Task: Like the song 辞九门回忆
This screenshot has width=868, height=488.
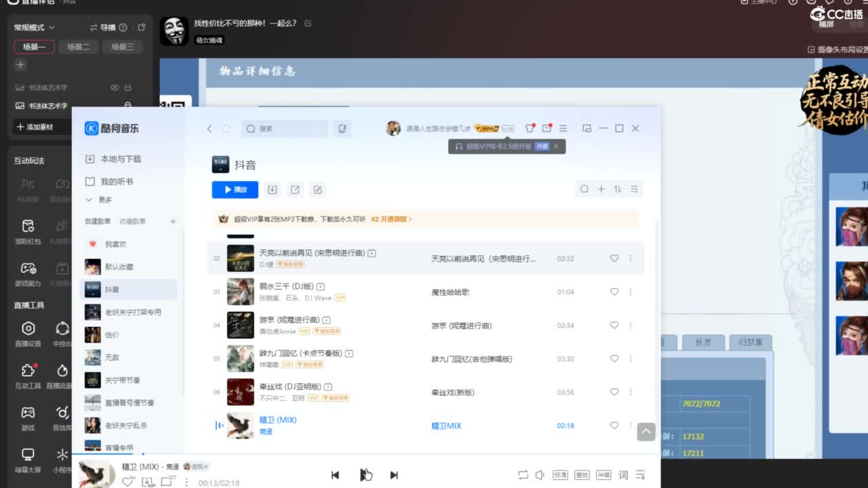Action: [x=614, y=359]
